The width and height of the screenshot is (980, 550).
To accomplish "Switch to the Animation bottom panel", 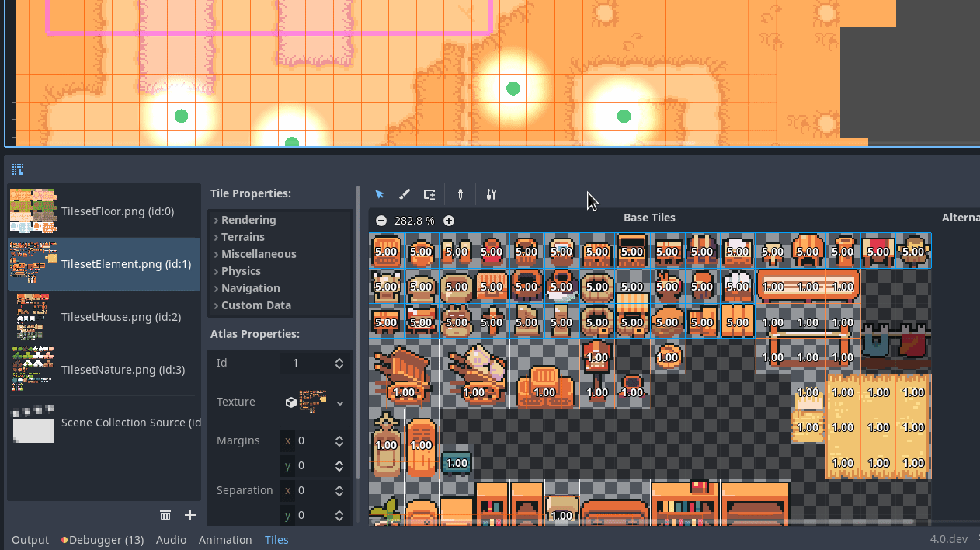I will pyautogui.click(x=225, y=540).
